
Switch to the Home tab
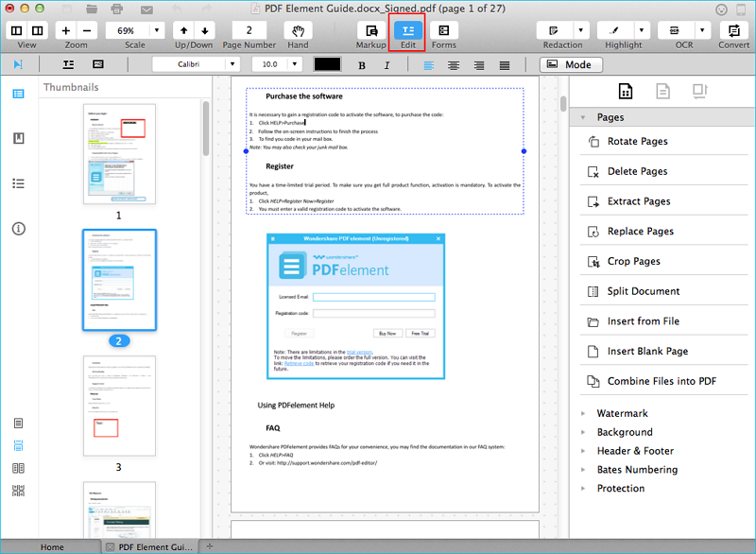coord(52,547)
